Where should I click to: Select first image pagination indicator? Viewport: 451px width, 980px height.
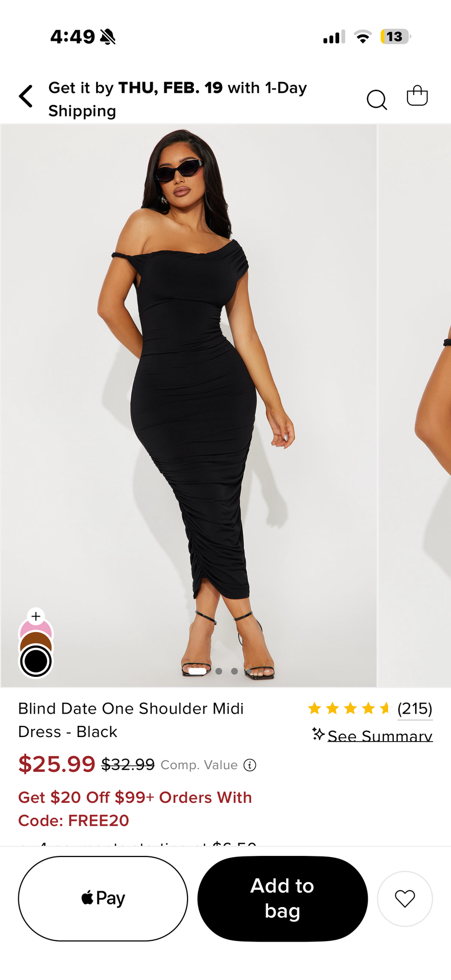[198, 671]
